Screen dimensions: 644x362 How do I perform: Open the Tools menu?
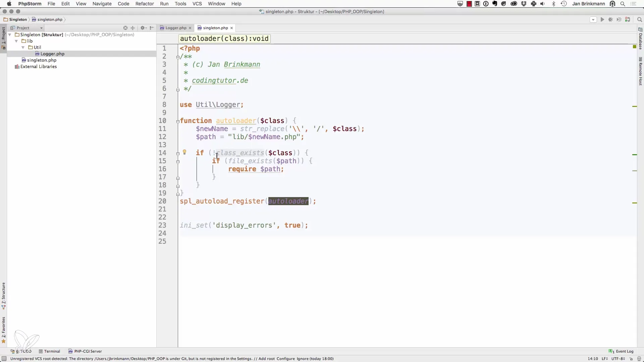pyautogui.click(x=180, y=4)
